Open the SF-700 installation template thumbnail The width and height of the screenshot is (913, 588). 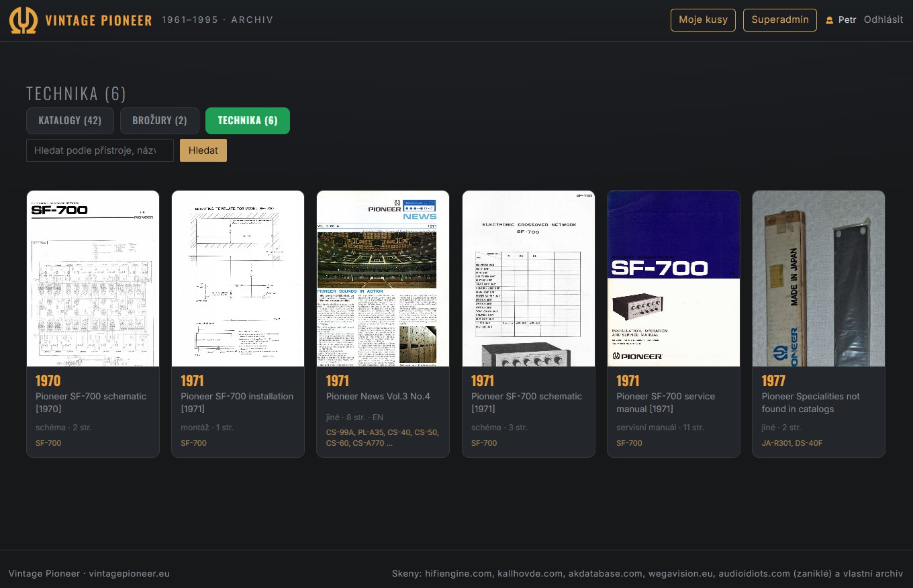coord(238,279)
